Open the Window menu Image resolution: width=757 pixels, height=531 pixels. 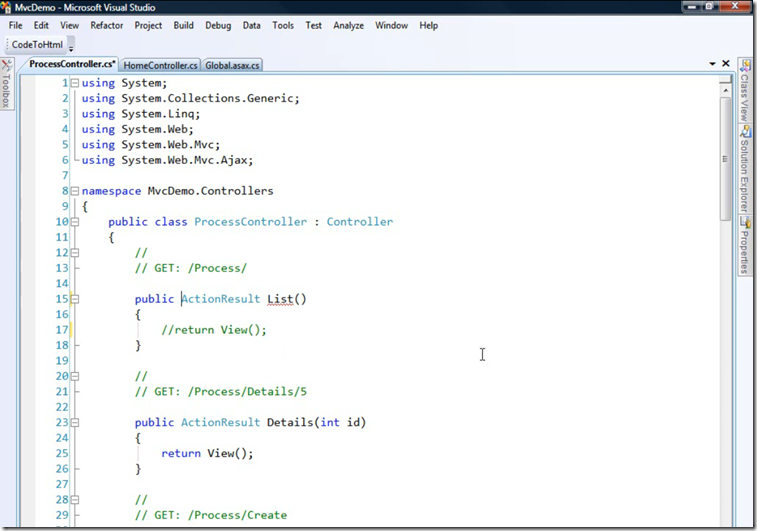coord(392,26)
